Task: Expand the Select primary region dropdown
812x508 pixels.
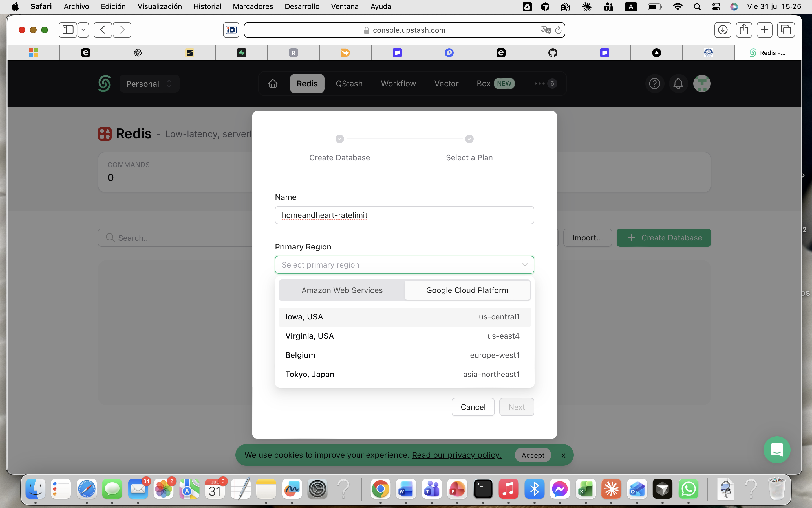Action: (x=404, y=265)
